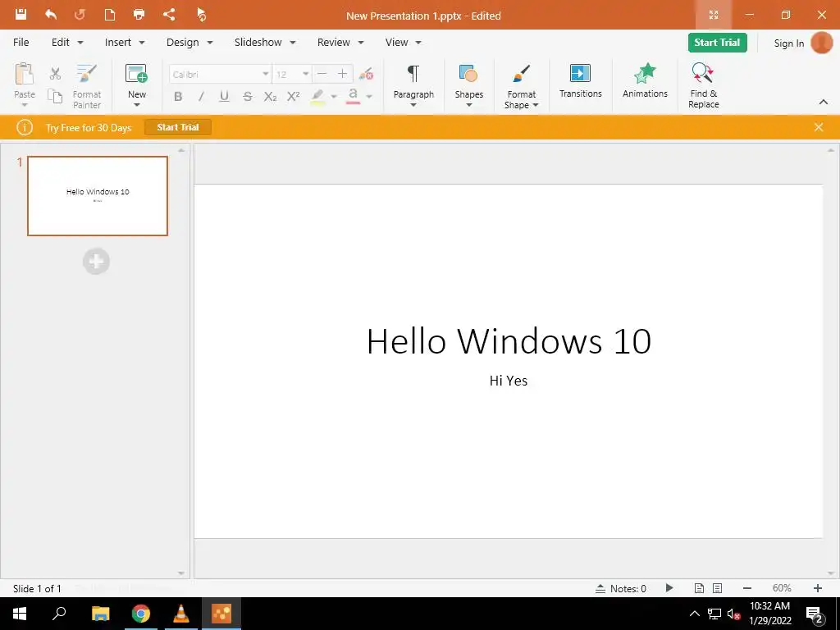Click Start Trial in orange banner
Image resolution: width=840 pixels, height=630 pixels.
pos(178,127)
